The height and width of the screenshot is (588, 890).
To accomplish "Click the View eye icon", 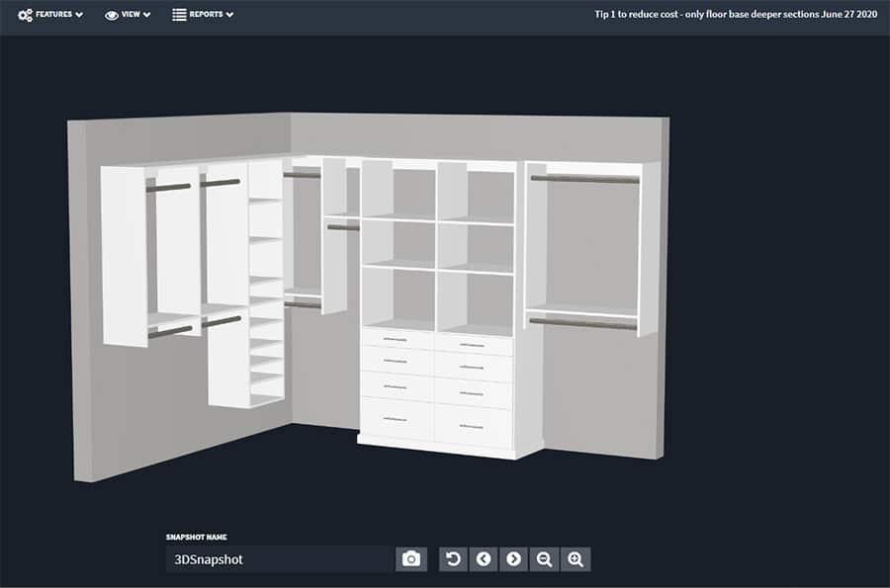I will click(111, 15).
